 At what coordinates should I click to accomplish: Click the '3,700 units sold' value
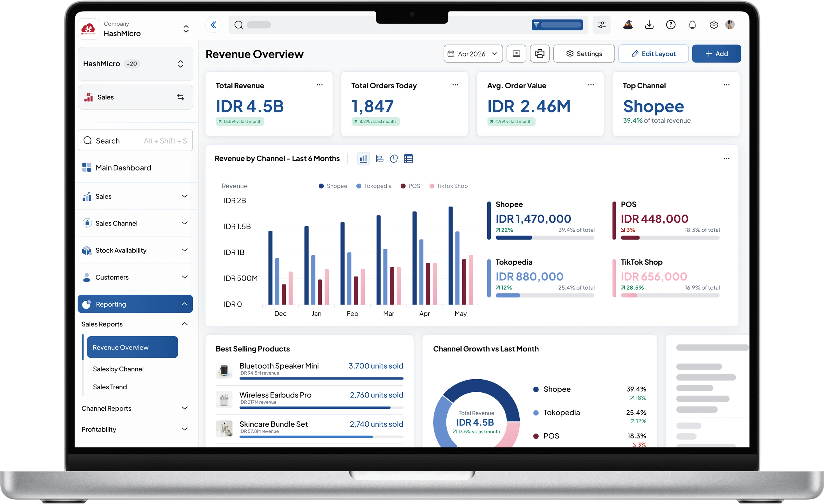click(376, 366)
